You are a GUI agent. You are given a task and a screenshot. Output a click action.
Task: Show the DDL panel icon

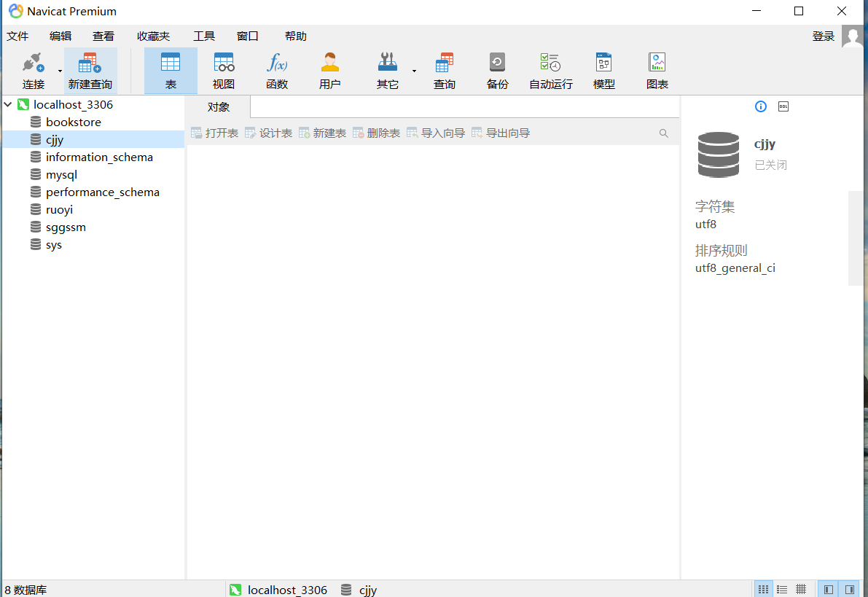pos(783,106)
